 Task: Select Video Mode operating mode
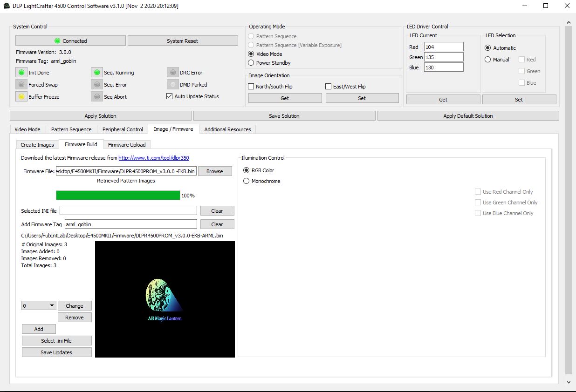pos(251,54)
